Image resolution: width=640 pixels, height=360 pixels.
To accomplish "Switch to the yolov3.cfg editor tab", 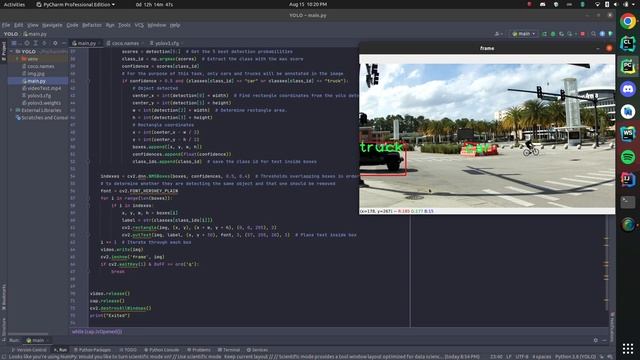I will coord(167,43).
